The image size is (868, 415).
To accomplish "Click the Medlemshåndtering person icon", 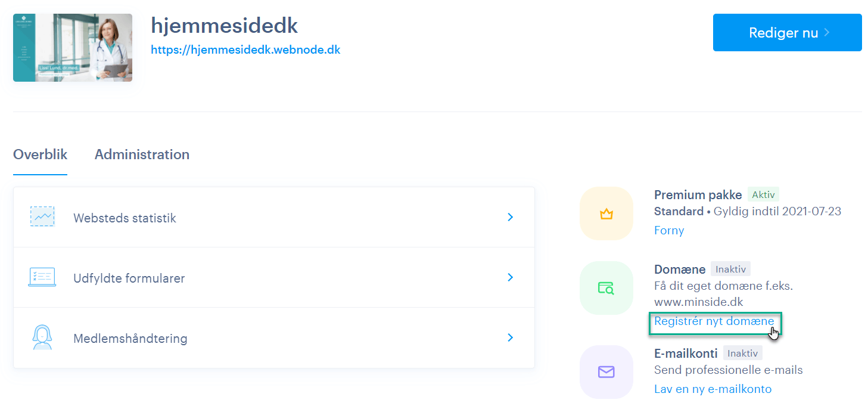I will pyautogui.click(x=42, y=337).
